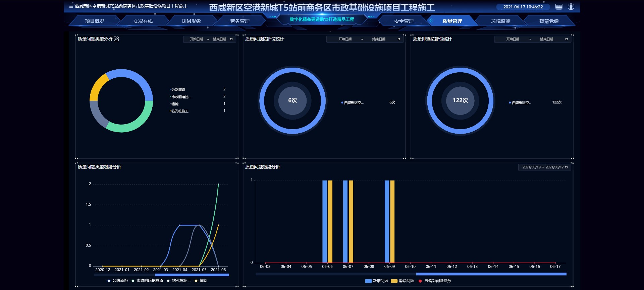Switch to the 安全管理 tab
644x290 pixels.
(404, 21)
